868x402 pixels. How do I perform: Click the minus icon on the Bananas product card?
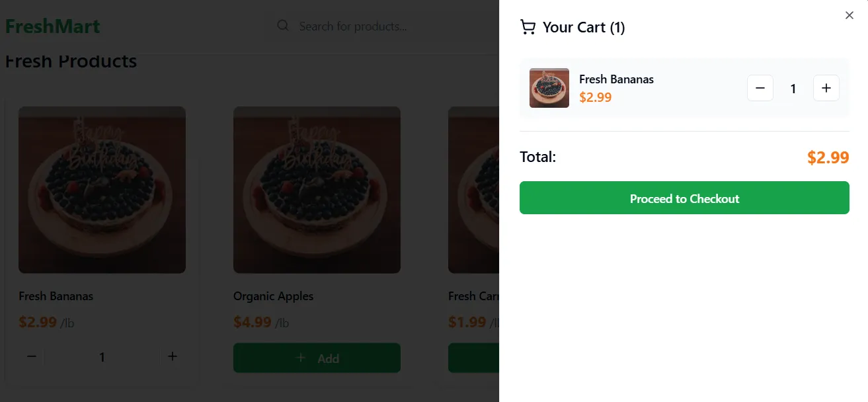(32, 356)
